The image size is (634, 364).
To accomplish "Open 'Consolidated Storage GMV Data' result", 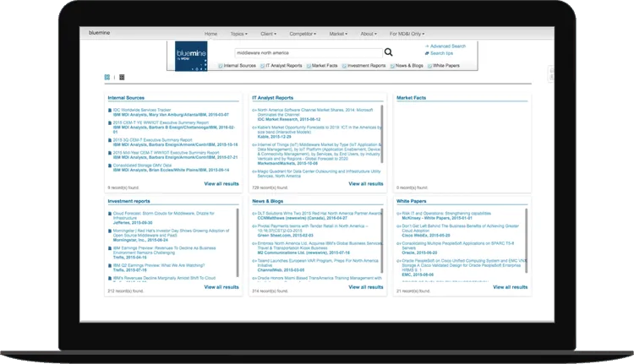I will tap(142, 166).
